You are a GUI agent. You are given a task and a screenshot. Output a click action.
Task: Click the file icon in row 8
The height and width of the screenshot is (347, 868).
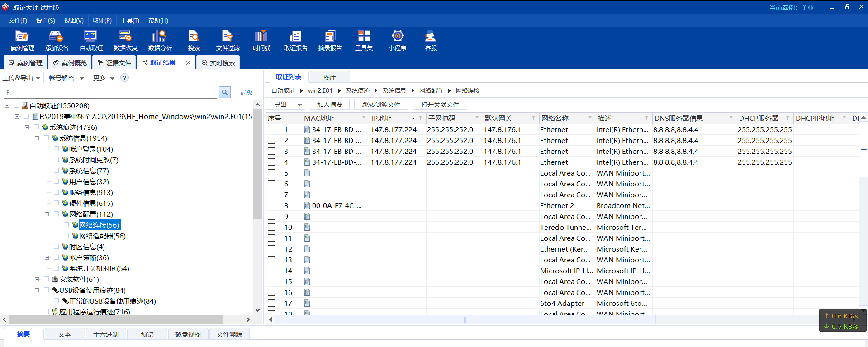click(307, 205)
